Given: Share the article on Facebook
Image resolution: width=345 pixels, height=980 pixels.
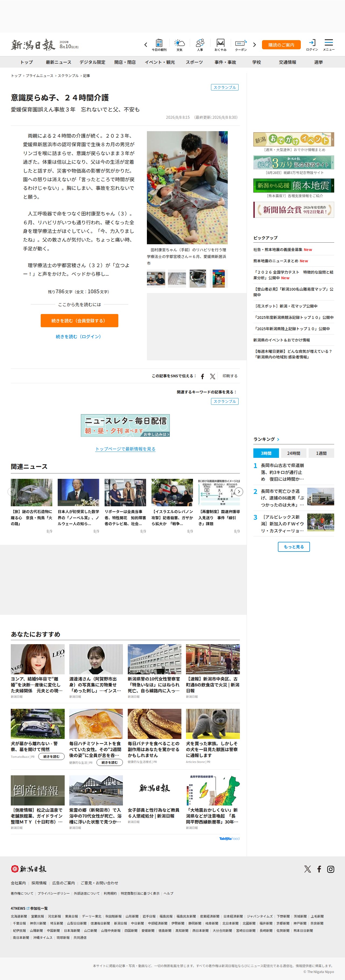Looking at the screenshot, I should point(203,376).
